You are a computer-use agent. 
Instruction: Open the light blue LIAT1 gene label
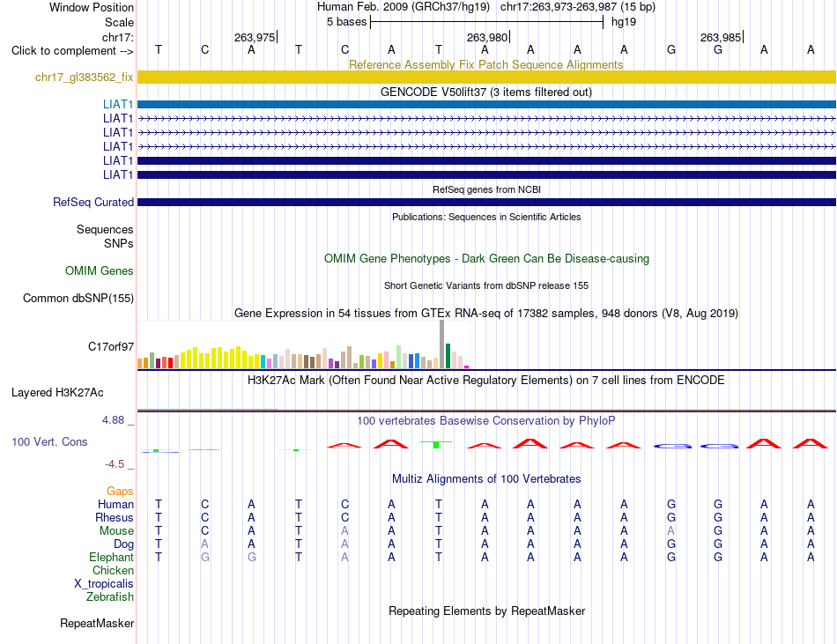coord(118,104)
